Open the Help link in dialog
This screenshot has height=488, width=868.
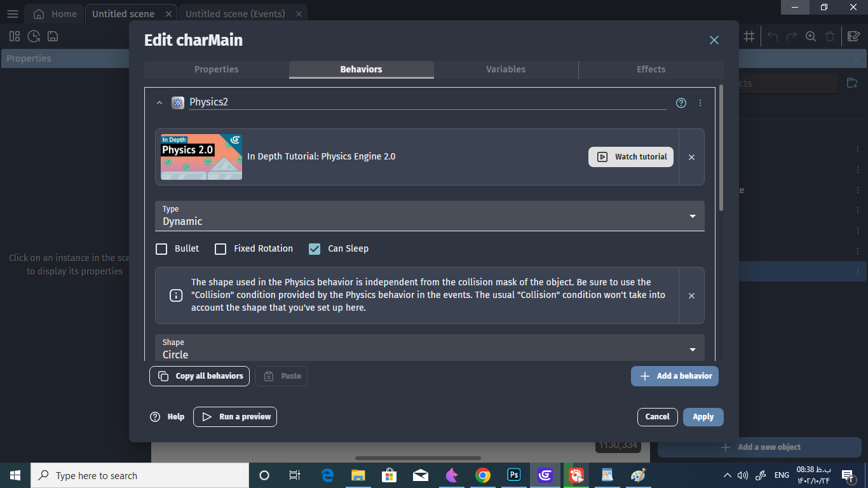tap(167, 417)
